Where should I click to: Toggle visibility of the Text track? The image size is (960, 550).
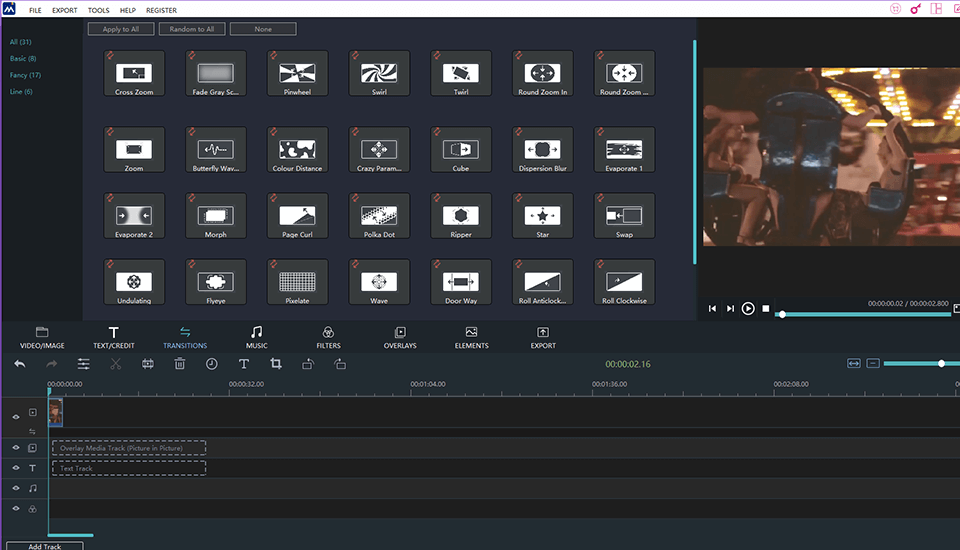point(16,468)
